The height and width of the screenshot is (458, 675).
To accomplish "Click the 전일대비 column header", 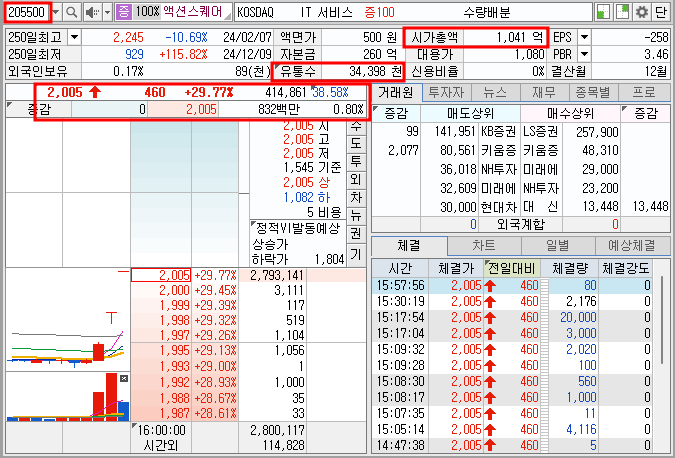I will pos(512,269).
